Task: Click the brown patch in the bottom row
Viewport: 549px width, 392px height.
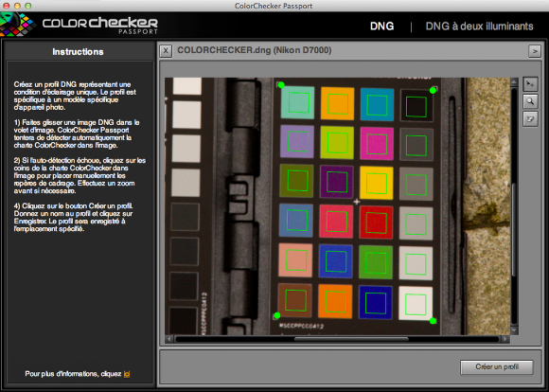Action: [295, 300]
